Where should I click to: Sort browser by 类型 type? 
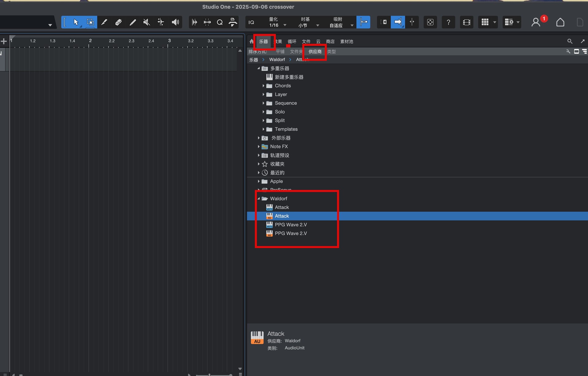(x=331, y=51)
